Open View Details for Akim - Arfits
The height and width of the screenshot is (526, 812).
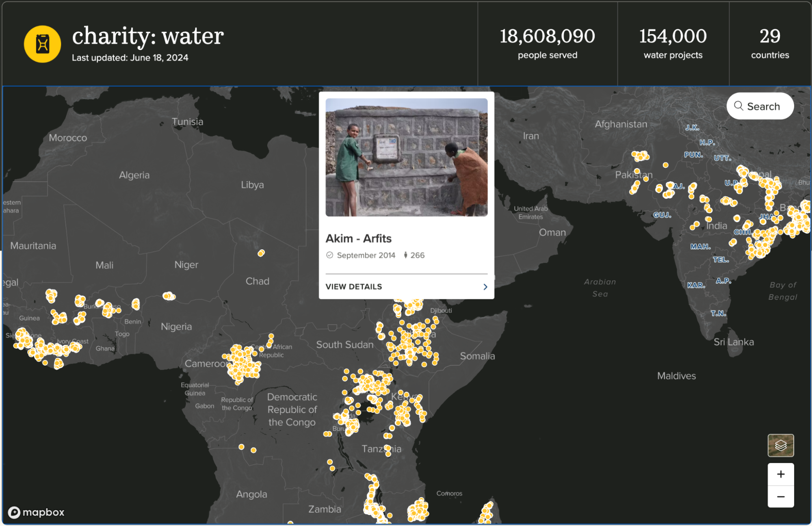354,287
